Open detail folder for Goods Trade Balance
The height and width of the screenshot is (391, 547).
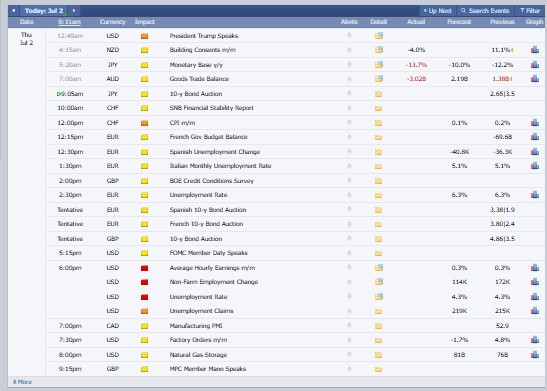coord(379,79)
